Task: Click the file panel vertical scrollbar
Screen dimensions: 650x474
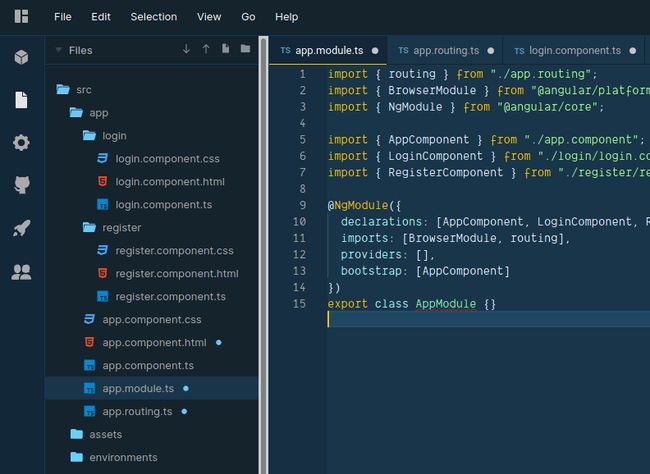Action: point(262,250)
